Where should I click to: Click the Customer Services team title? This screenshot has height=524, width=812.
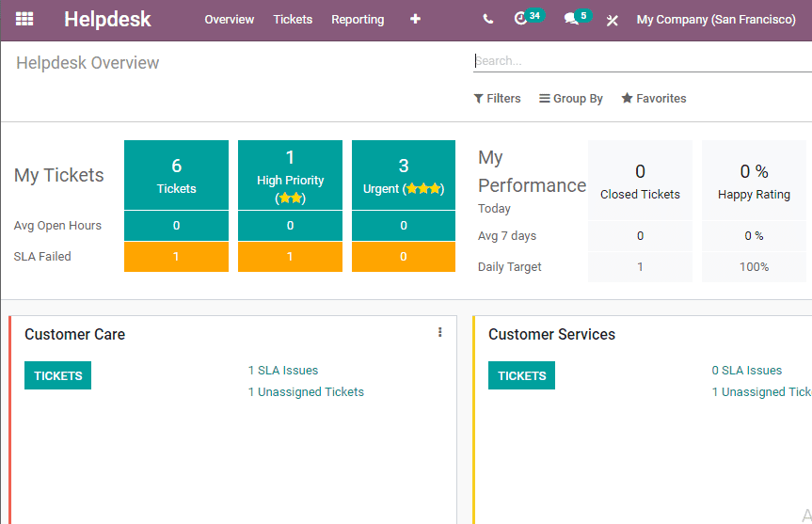(551, 335)
